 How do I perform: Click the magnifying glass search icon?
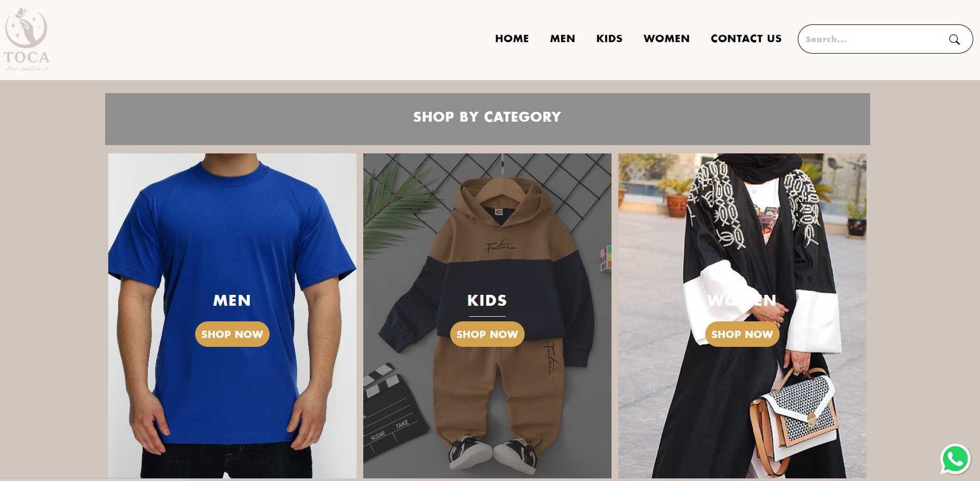(954, 40)
